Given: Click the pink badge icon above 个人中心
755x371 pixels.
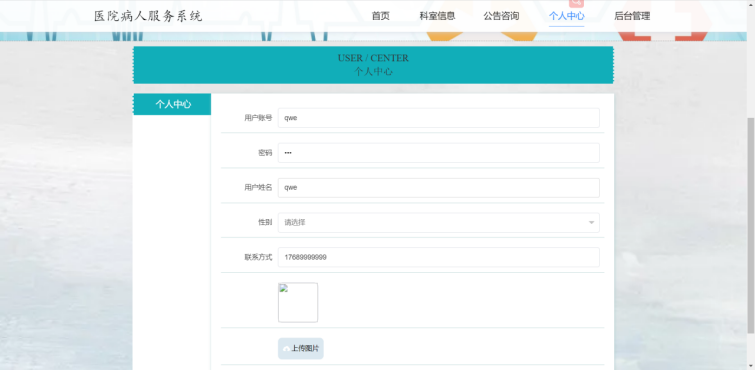Looking at the screenshot, I should [x=576, y=3].
